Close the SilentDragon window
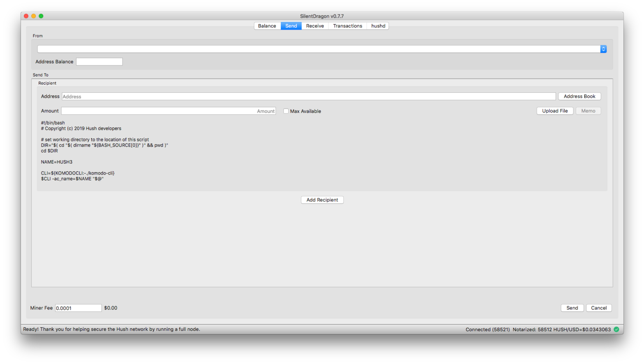 click(26, 16)
